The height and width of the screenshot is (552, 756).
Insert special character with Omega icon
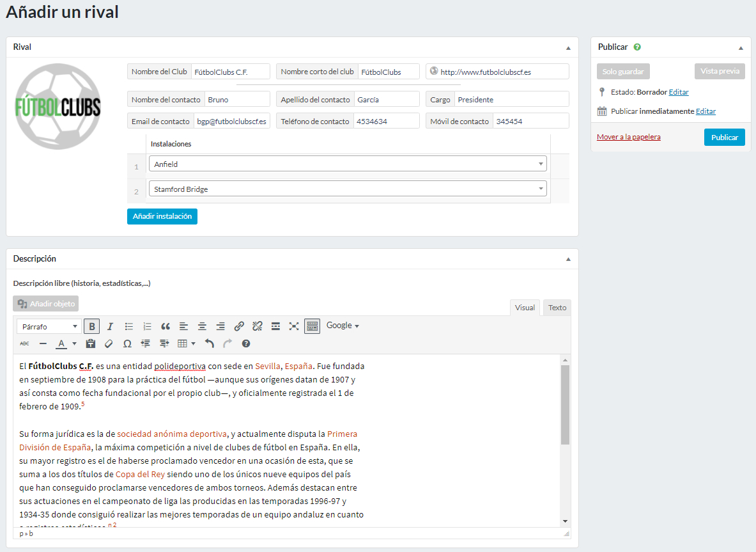[x=127, y=343]
